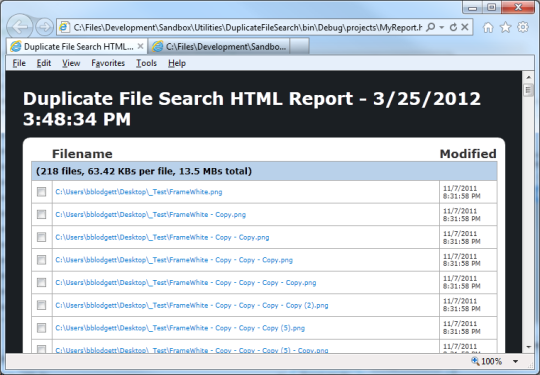Viewport: 540px width, 375px height.
Task: Switch to Duplicate File Search HTML tab
Action: [x=77, y=46]
